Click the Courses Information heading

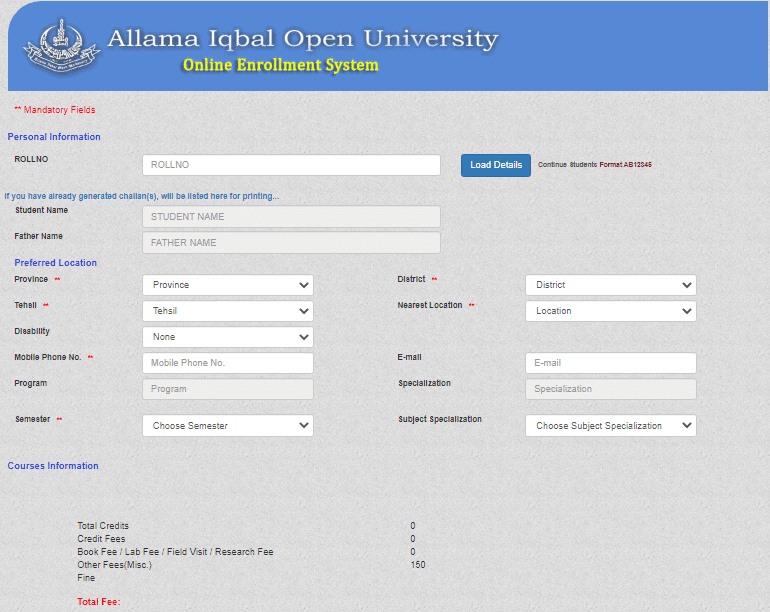tap(53, 466)
